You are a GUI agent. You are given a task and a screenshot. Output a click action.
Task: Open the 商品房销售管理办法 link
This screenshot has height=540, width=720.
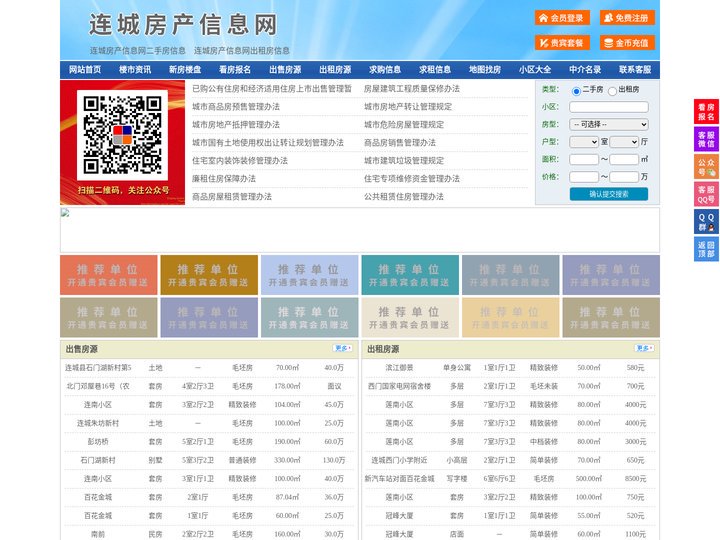pos(400,142)
